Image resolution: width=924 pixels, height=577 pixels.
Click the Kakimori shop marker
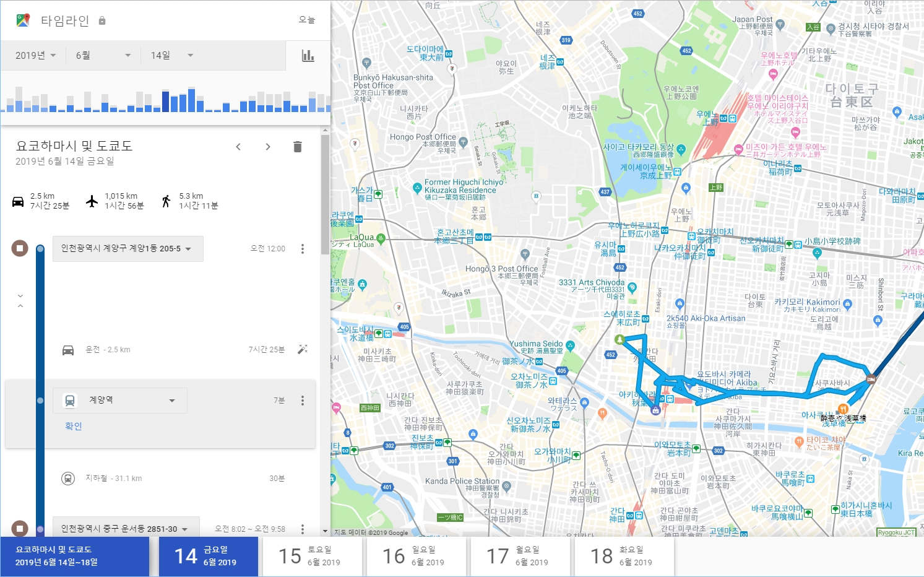[847, 304]
